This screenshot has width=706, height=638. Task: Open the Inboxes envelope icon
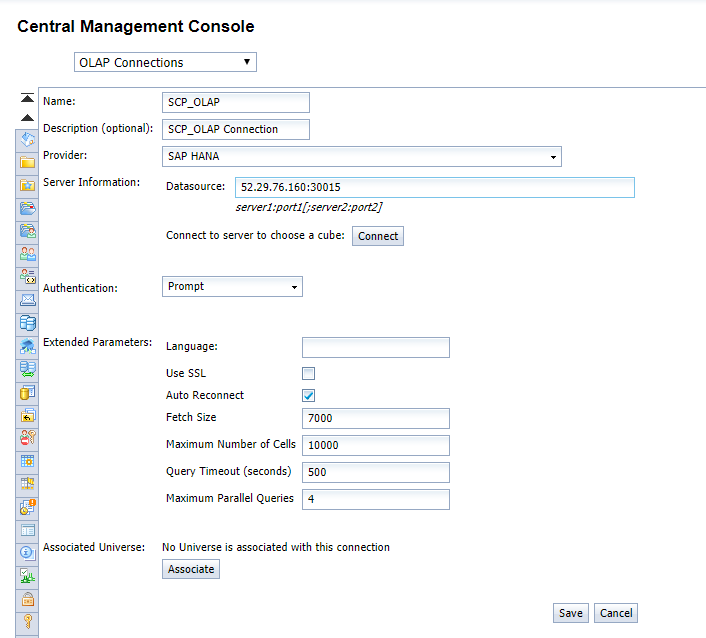point(27,300)
